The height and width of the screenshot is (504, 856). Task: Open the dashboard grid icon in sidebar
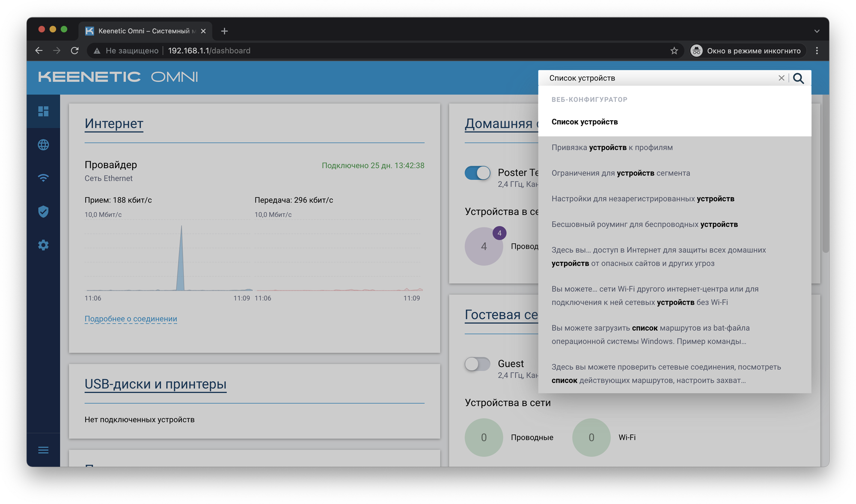pos(43,111)
